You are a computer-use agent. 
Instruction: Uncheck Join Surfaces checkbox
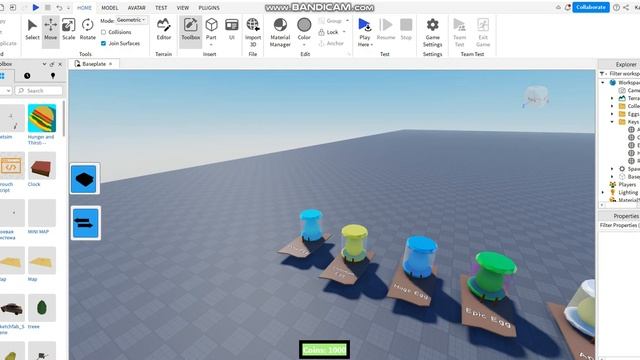coord(103,43)
